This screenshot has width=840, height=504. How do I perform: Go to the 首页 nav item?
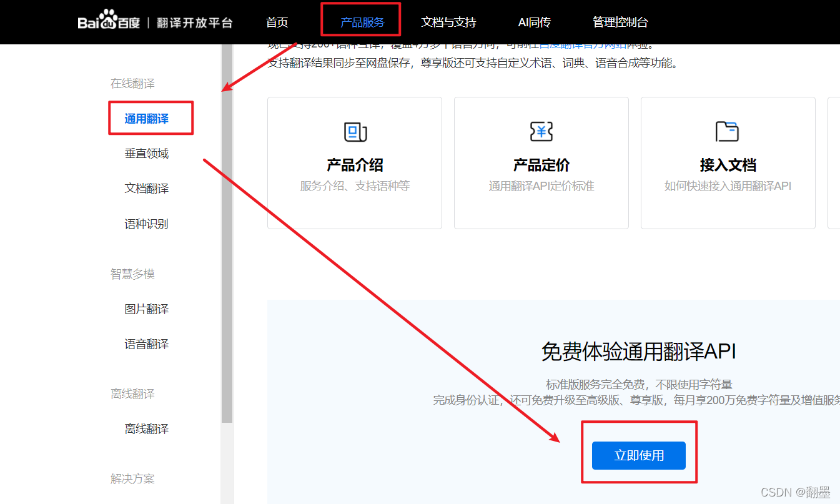pyautogui.click(x=277, y=22)
